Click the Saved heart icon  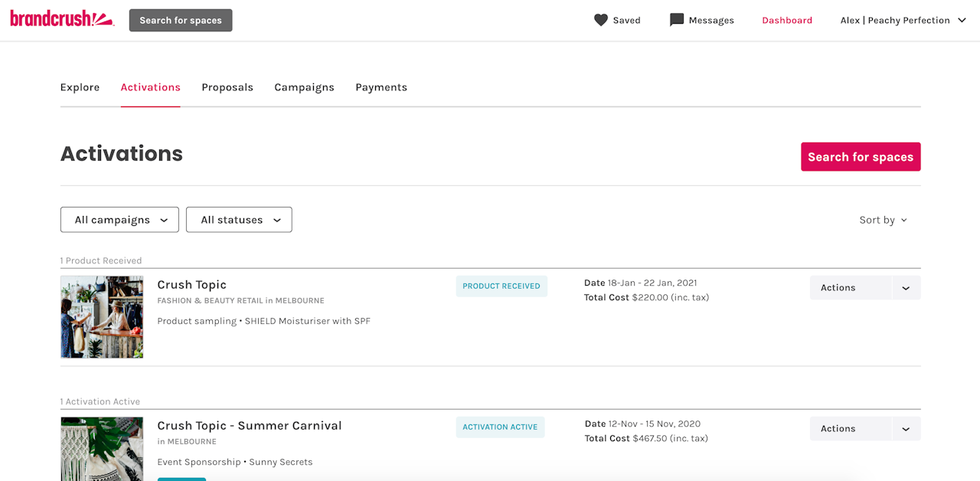601,20
